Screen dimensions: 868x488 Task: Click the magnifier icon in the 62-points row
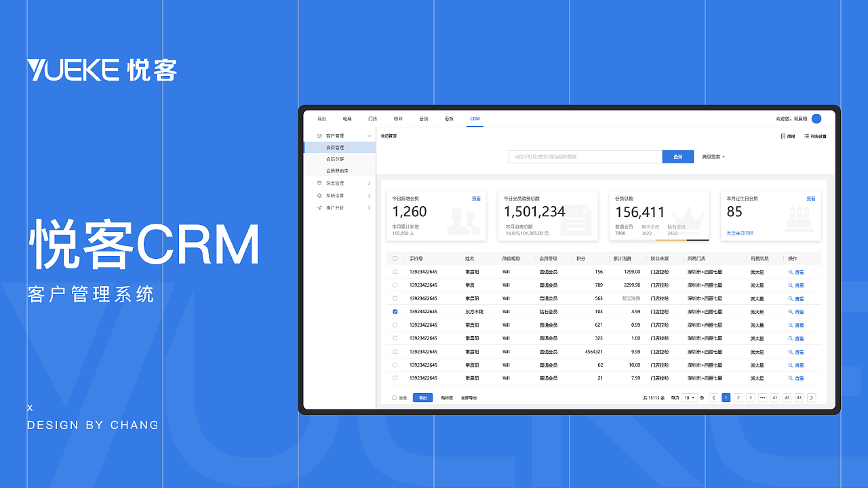(x=791, y=365)
